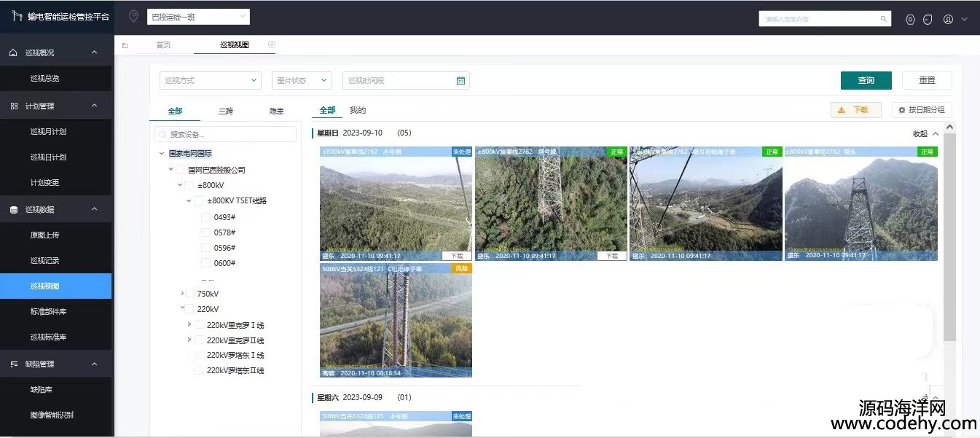Check the 0596# tower checkbox
980x438 pixels.
point(205,248)
